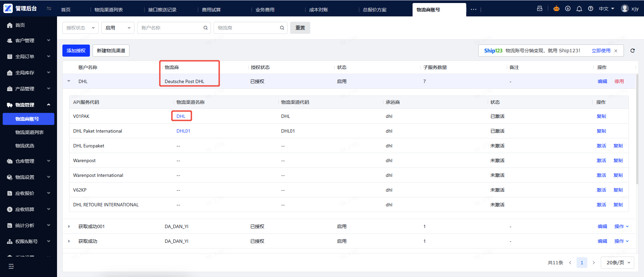Close the Ship123 promotion banner
Screen dimensions: 644x277
tap(616, 51)
